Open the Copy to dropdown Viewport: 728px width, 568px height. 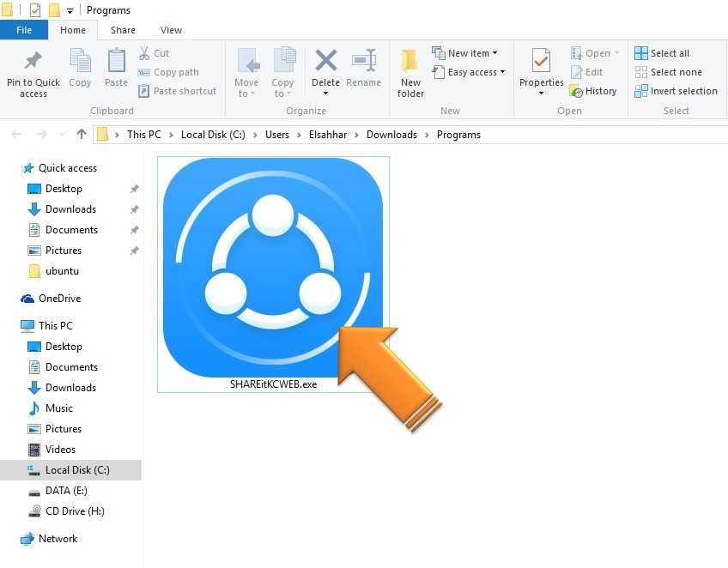pyautogui.click(x=282, y=73)
